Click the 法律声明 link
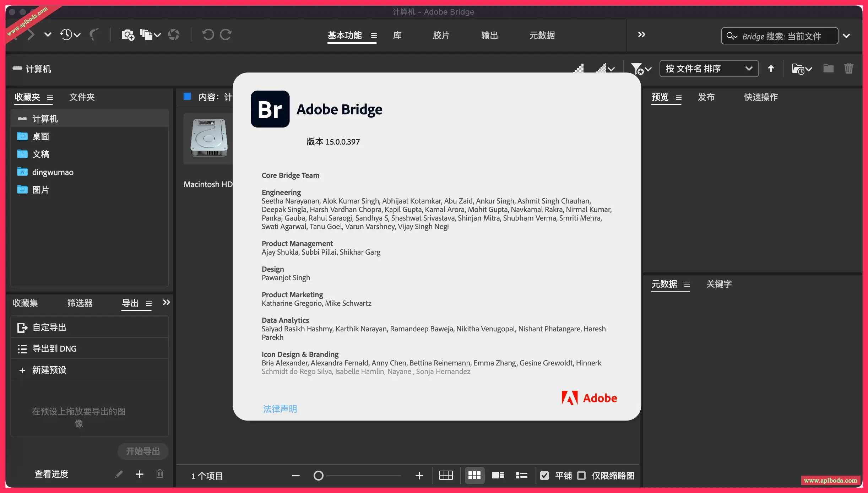868x493 pixels. tap(280, 409)
